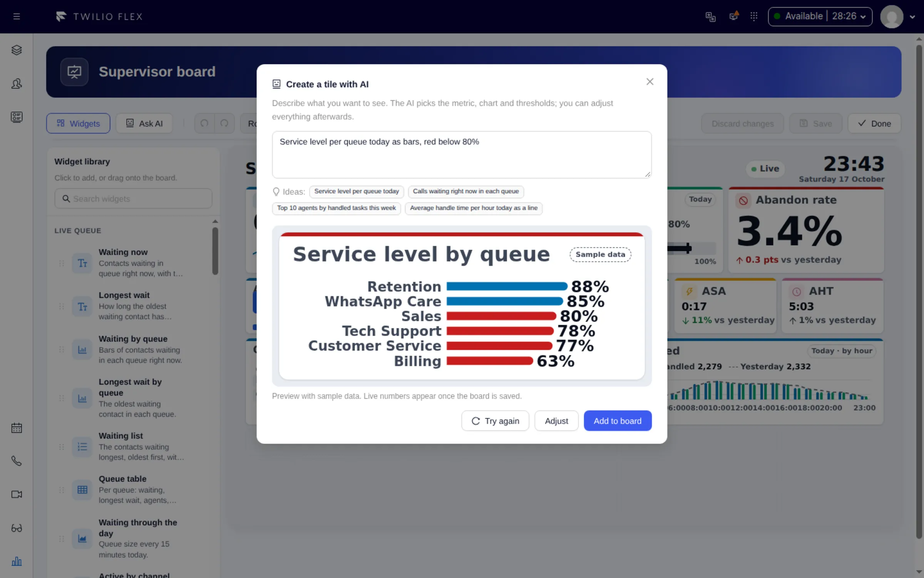The image size is (924, 578).
Task: Click the Abandon rate tile
Action: [806, 230]
